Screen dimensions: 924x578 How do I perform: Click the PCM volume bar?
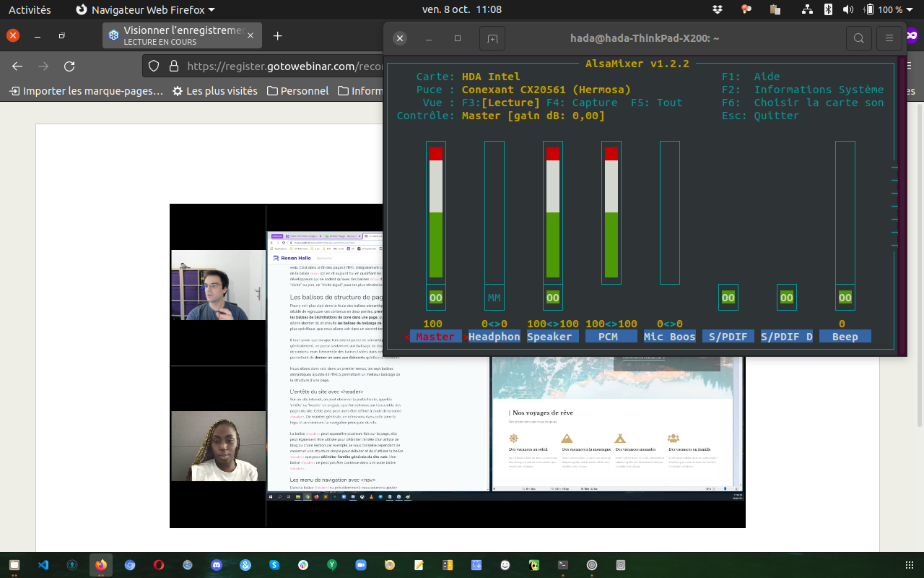pos(611,212)
